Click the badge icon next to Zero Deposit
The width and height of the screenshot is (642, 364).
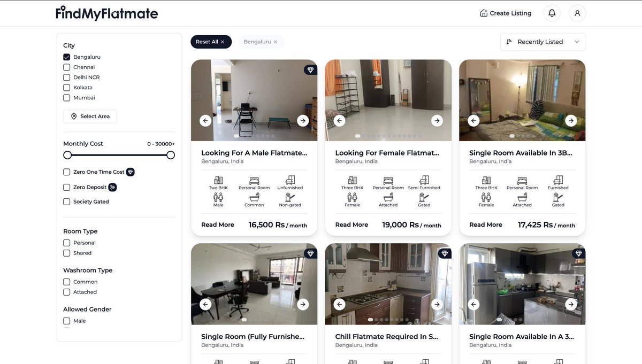pyautogui.click(x=112, y=187)
